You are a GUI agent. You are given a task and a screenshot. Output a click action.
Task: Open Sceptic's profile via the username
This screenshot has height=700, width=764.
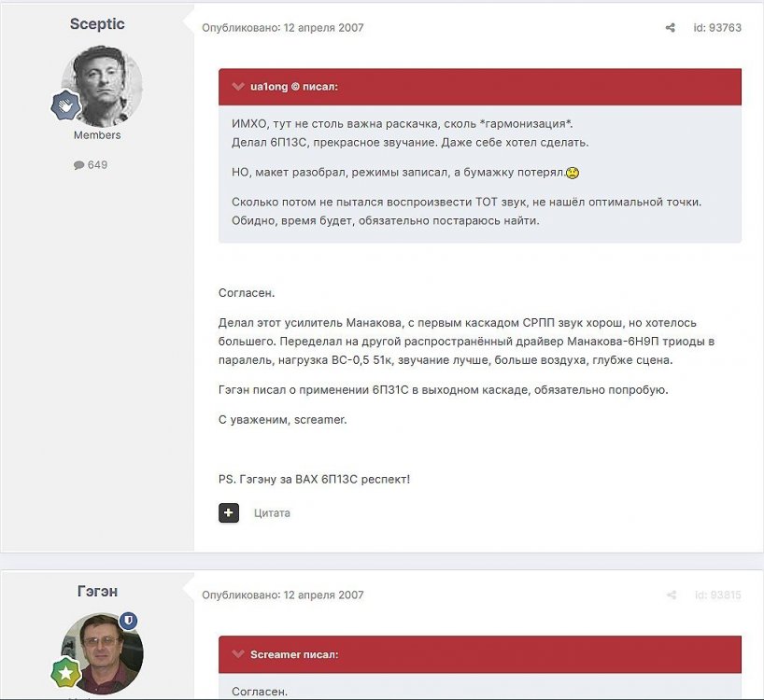click(97, 24)
